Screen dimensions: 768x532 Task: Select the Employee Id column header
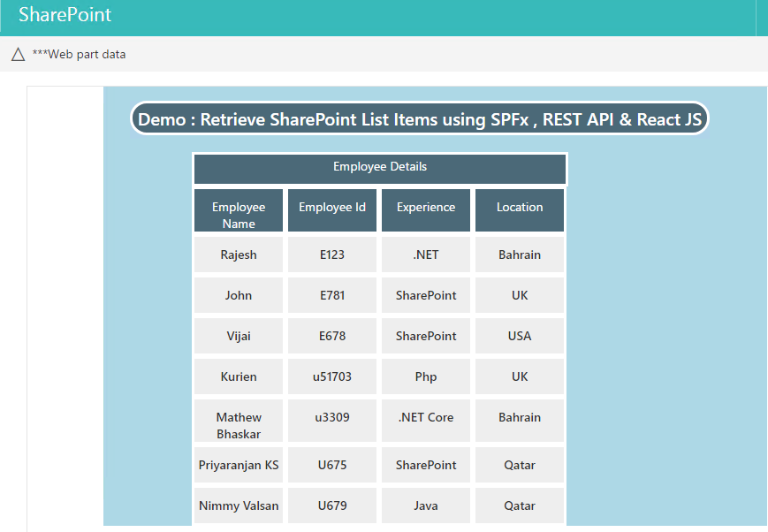[332, 208]
